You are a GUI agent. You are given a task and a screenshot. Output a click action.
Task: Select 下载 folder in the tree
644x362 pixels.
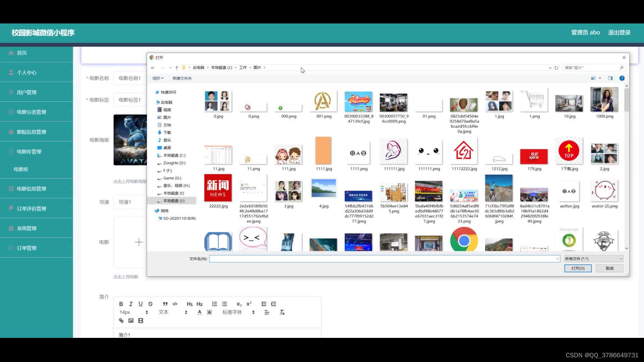click(x=167, y=133)
